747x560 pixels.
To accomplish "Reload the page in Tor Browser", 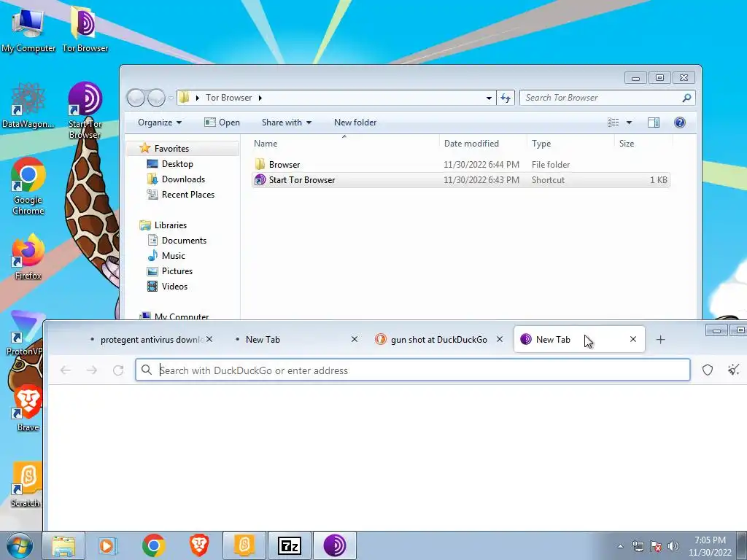I will click(118, 370).
